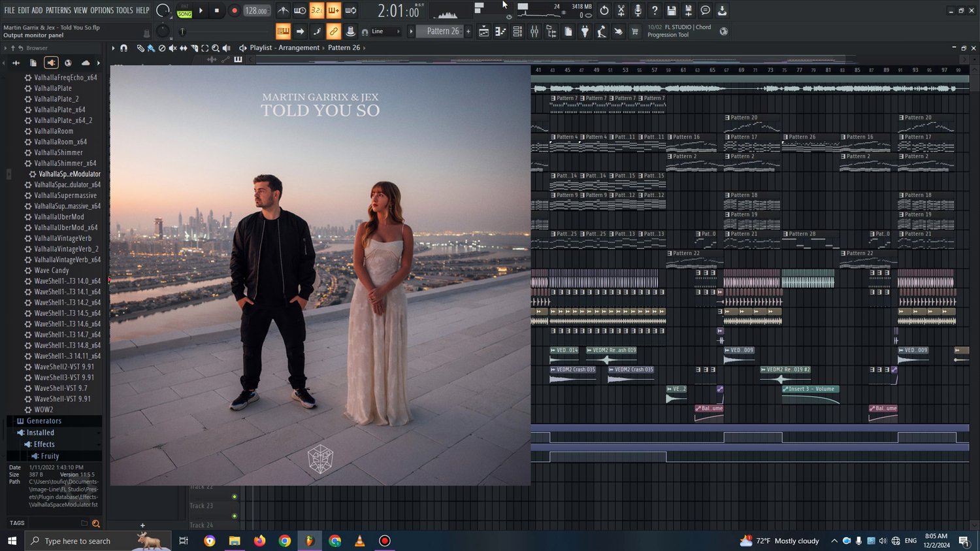Click the Windows Start button
The height and width of the screenshot is (551, 980).
point(12,541)
